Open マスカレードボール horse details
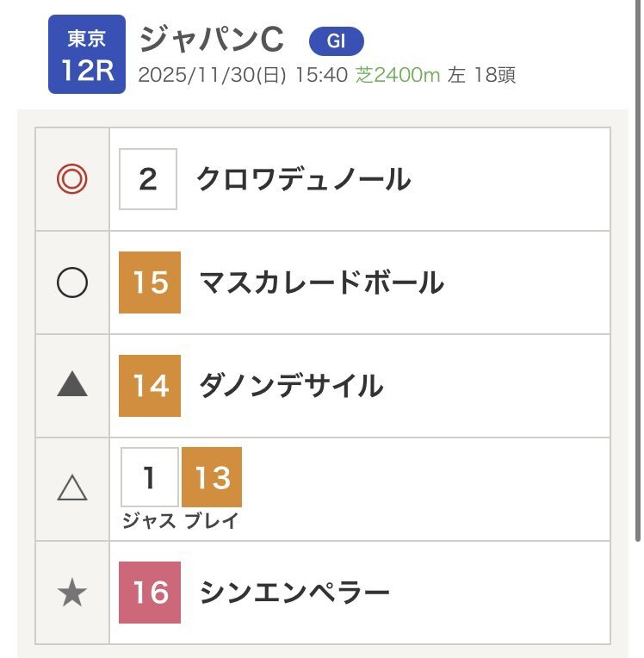This screenshot has width=644, height=658. tap(321, 282)
